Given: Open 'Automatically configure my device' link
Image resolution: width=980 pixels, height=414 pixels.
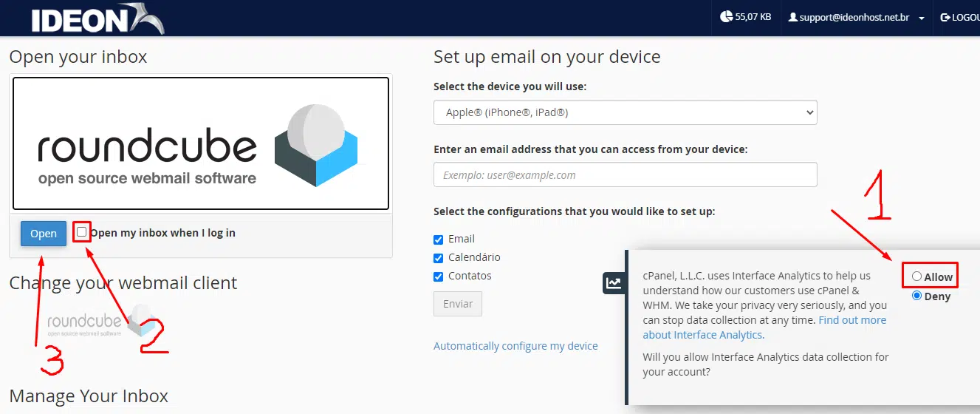Looking at the screenshot, I should point(515,346).
